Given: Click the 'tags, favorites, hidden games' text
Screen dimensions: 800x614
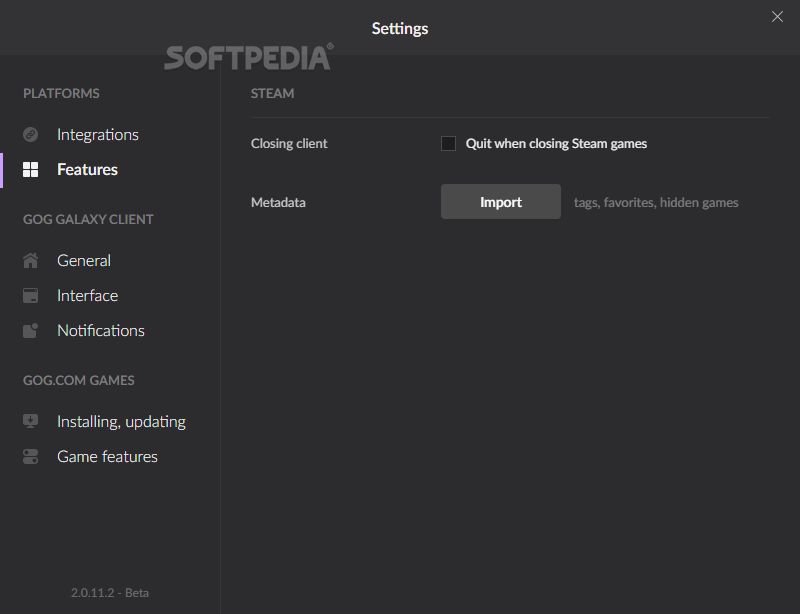Looking at the screenshot, I should point(656,203).
